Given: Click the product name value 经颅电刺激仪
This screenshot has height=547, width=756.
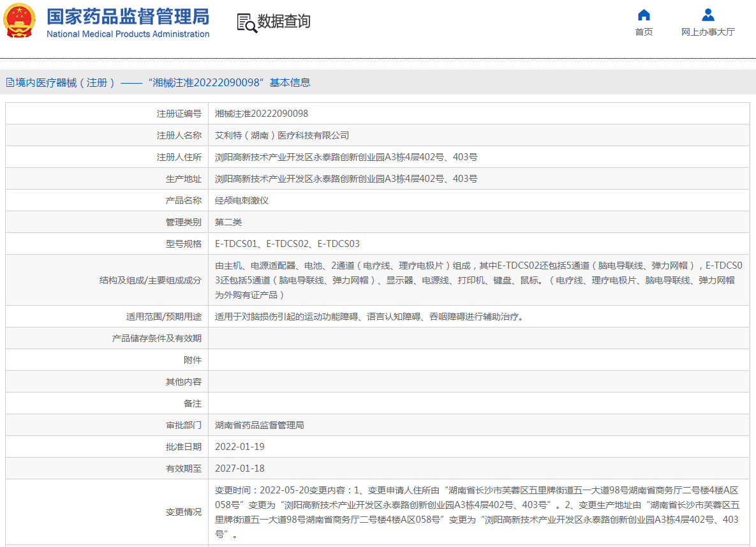Looking at the screenshot, I should coord(242,200).
